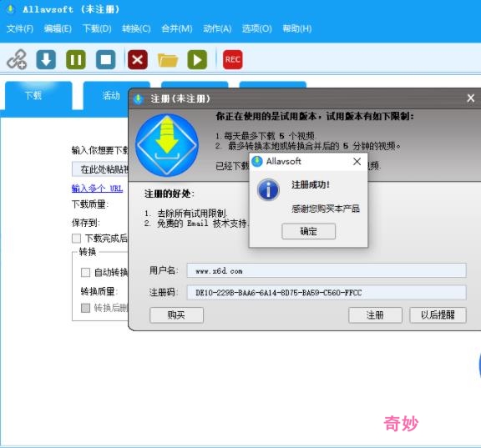This screenshot has height=448, width=481.
Task: Pause downloads with the green pause icon
Action: [76, 59]
